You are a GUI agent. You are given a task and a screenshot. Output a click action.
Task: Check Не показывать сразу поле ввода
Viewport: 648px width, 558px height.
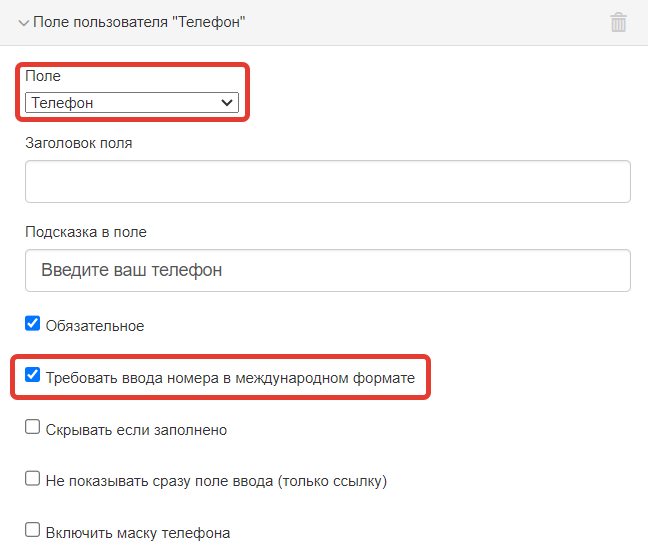pyautogui.click(x=33, y=478)
